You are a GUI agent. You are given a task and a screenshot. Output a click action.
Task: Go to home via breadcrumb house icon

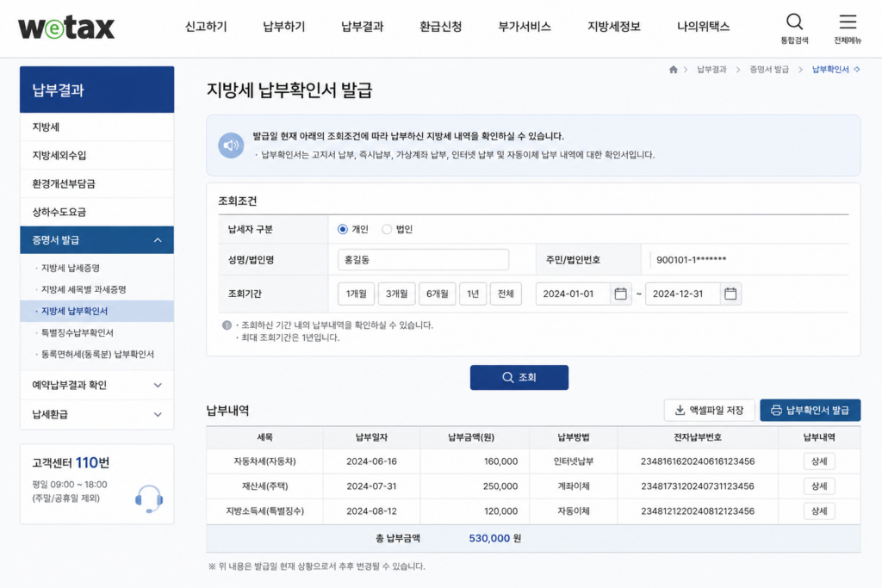pyautogui.click(x=673, y=69)
